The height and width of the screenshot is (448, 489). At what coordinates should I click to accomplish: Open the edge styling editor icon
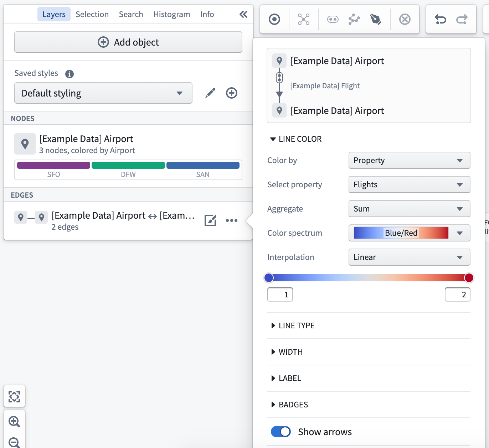point(210,220)
